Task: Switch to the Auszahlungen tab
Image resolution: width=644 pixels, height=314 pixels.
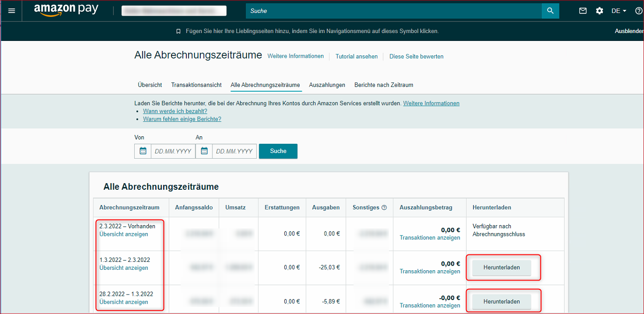Action: (327, 85)
